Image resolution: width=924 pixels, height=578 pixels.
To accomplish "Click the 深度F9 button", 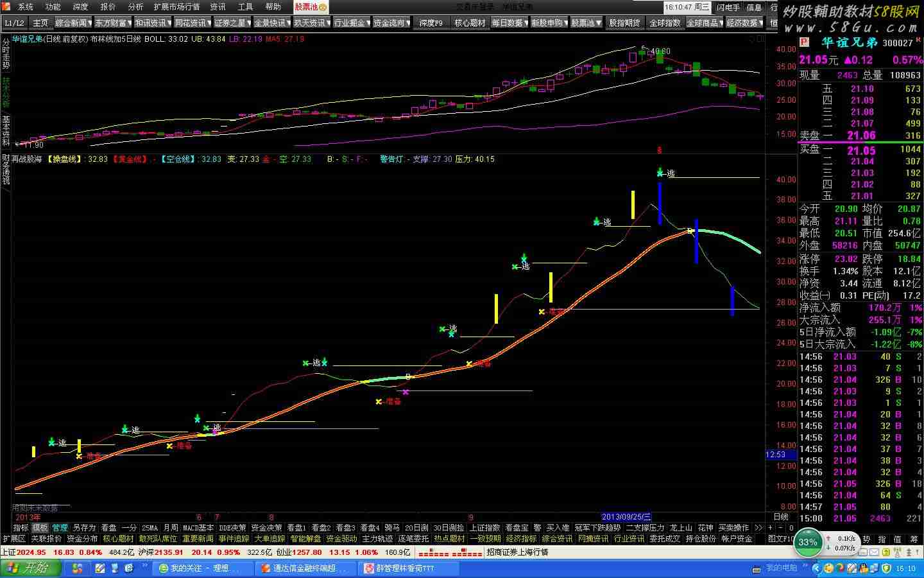I will [431, 23].
